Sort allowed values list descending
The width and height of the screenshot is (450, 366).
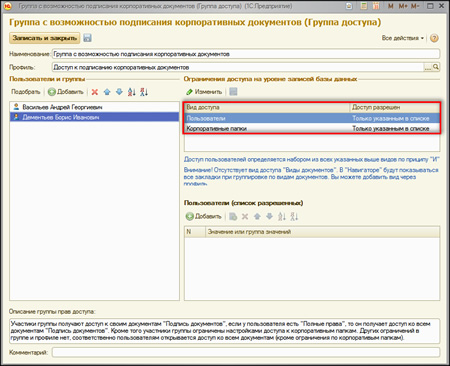click(x=294, y=217)
